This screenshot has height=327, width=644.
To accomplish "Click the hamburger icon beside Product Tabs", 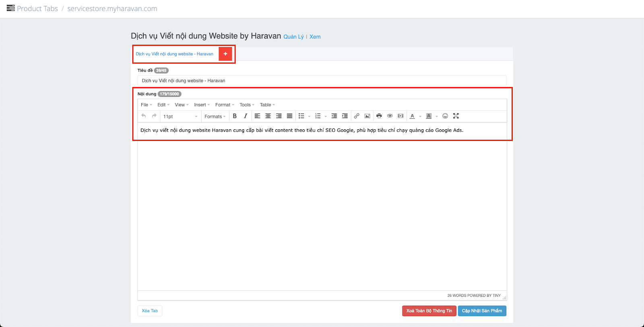I will point(11,8).
